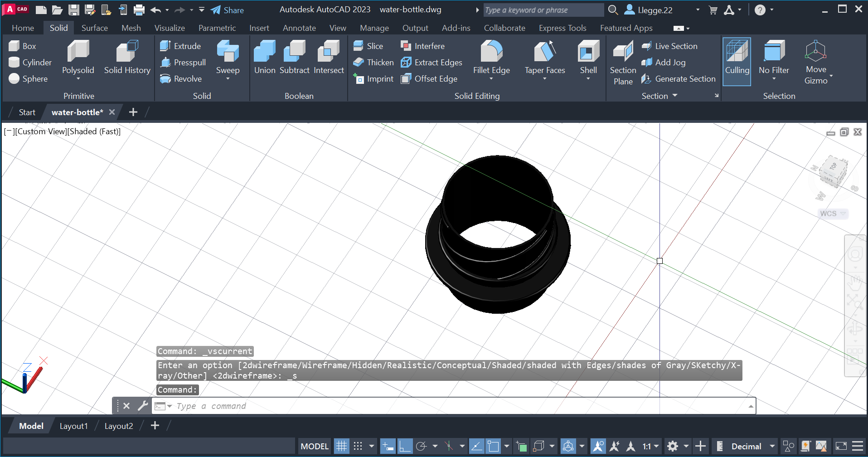Click the Fillet Edge tool icon
This screenshot has height=457, width=868.
(x=491, y=51)
